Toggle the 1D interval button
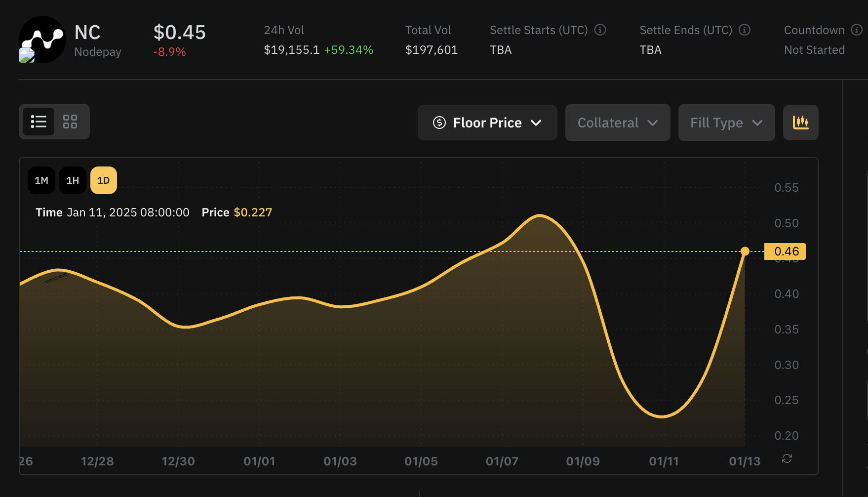The width and height of the screenshot is (868, 497). click(x=103, y=180)
